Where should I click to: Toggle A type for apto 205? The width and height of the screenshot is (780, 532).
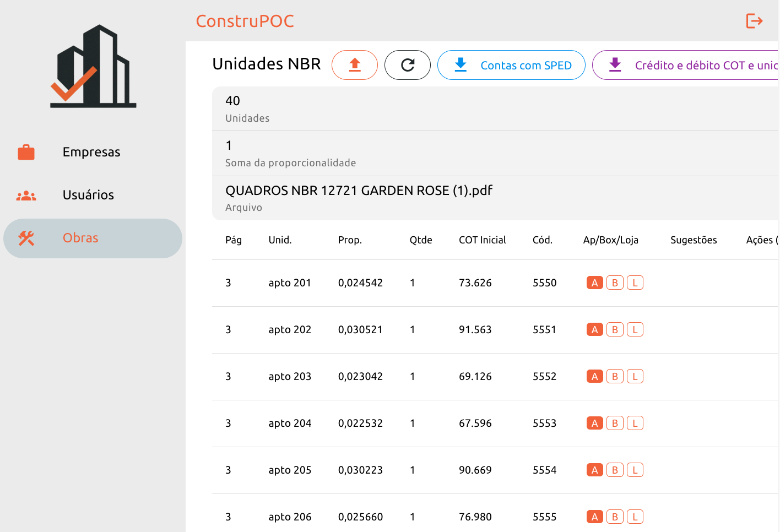coord(595,470)
